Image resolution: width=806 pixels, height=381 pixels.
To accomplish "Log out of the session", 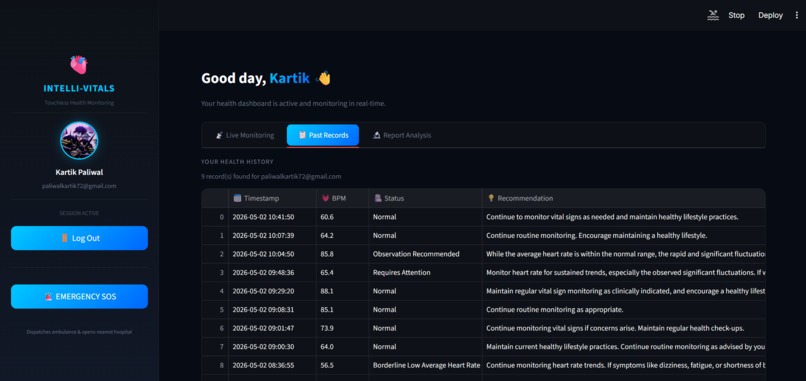I will 79,238.
